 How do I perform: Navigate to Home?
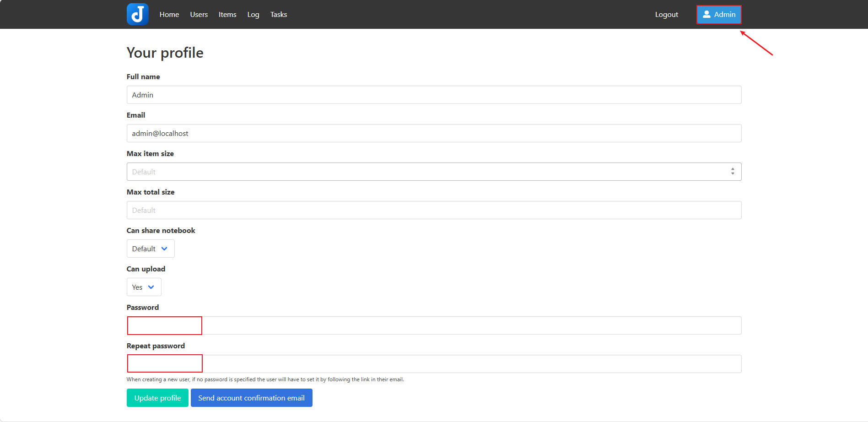click(169, 14)
